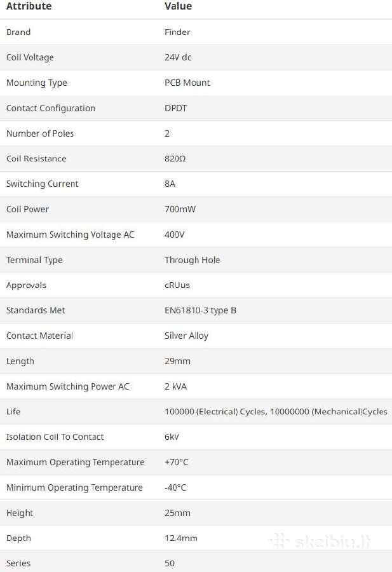Click the Brand value Finder
Screen dimensions: 392x572
(177, 32)
